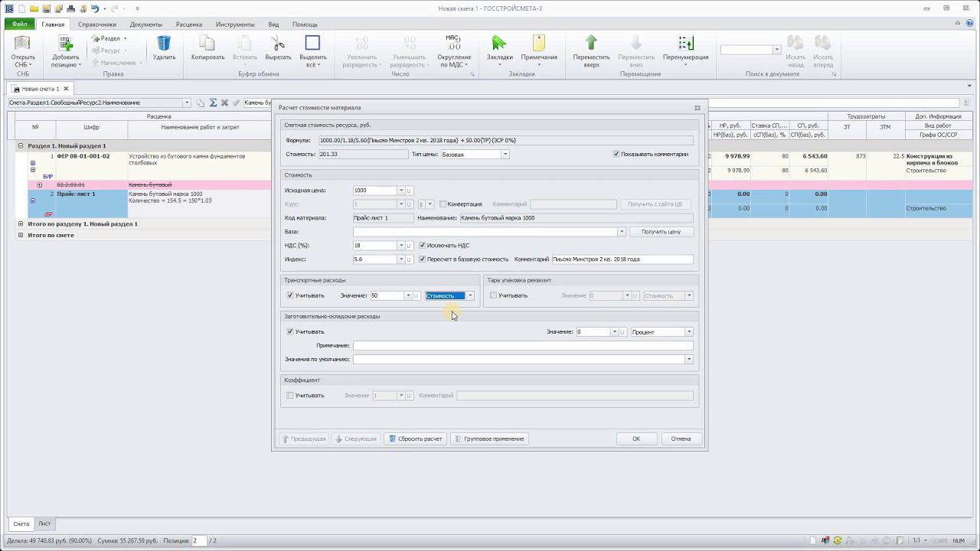Click the Выделить всё ribbon icon

click(x=312, y=44)
